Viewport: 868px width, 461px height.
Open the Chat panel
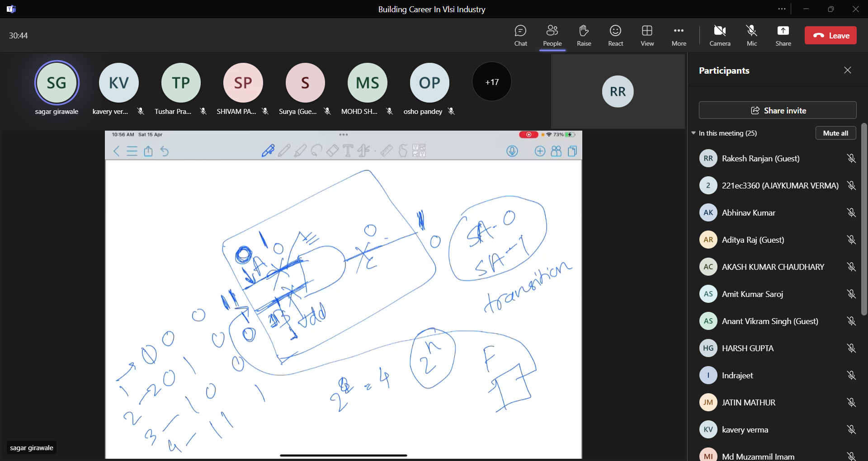pyautogui.click(x=520, y=35)
